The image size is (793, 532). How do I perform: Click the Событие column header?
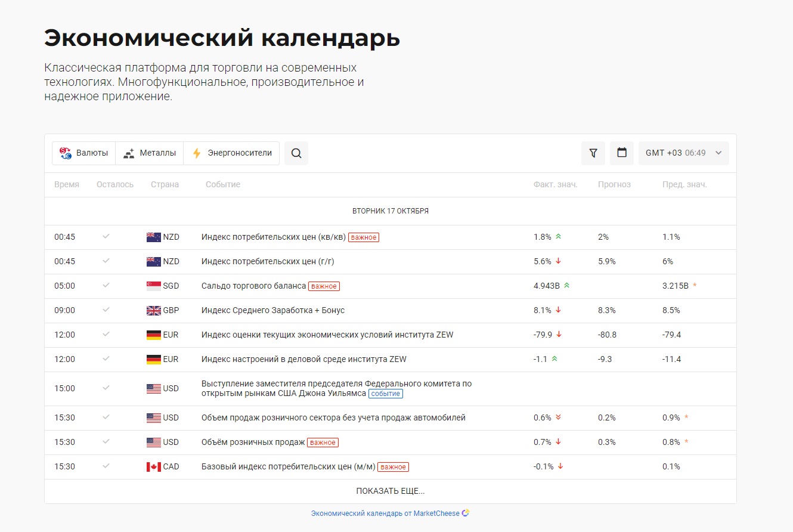pos(223,185)
